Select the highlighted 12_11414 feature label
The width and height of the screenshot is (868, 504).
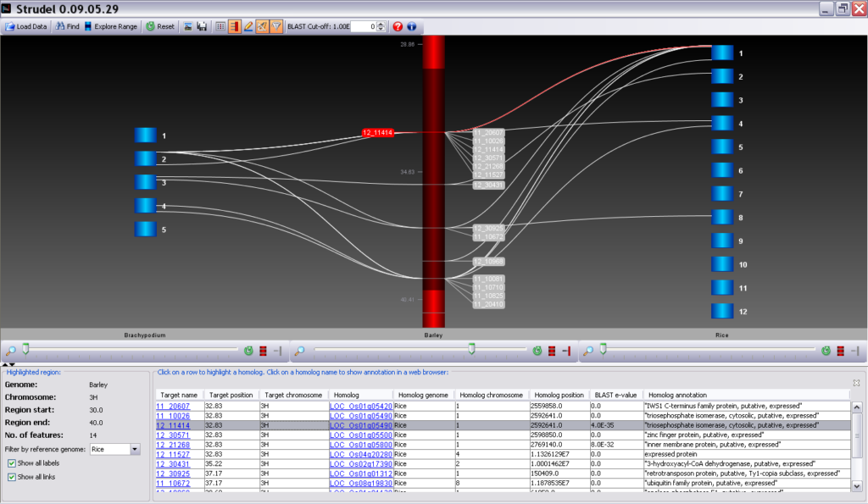coord(377,132)
